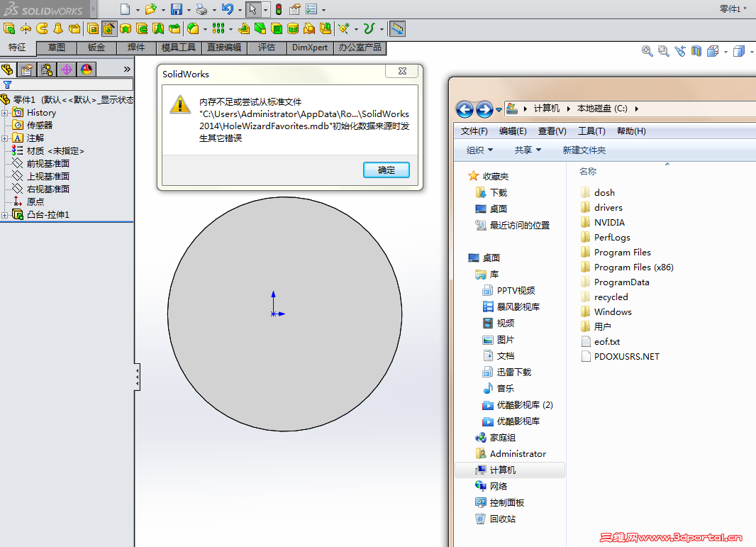Select the Linear Pattern icon

[218, 29]
